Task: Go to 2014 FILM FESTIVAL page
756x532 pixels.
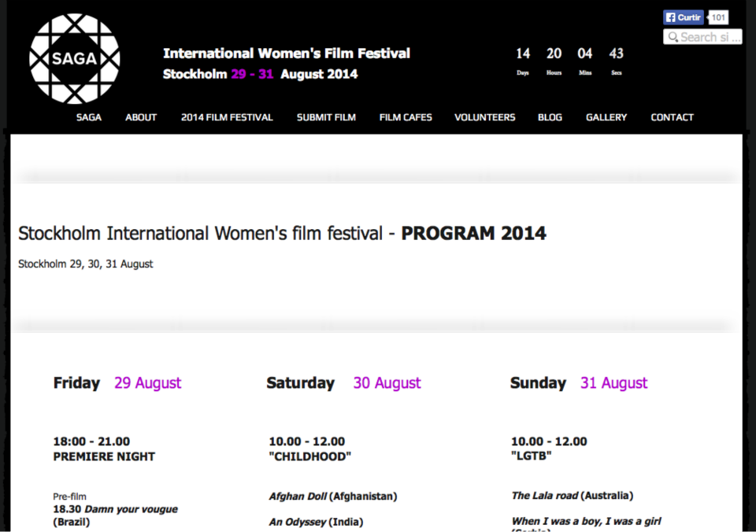Action: [227, 117]
